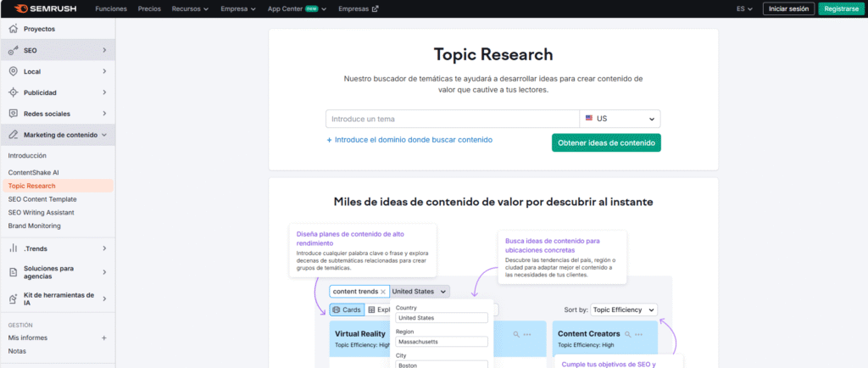Viewport: 868px width, 368px height.
Task: Click the SEO key icon in sidebar
Action: tap(14, 50)
